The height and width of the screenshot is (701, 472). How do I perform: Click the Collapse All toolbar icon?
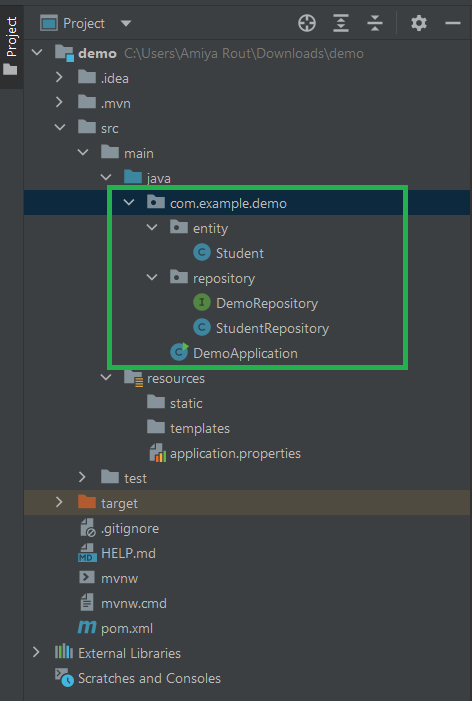click(x=375, y=23)
